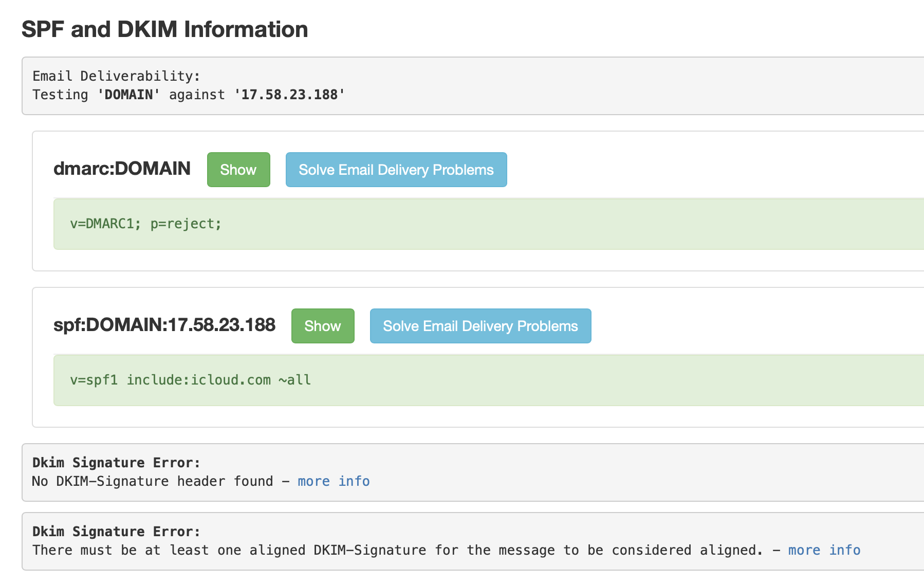The image size is (924, 584).
Task: Click the SPF and DKIM Information heading
Action: (164, 29)
